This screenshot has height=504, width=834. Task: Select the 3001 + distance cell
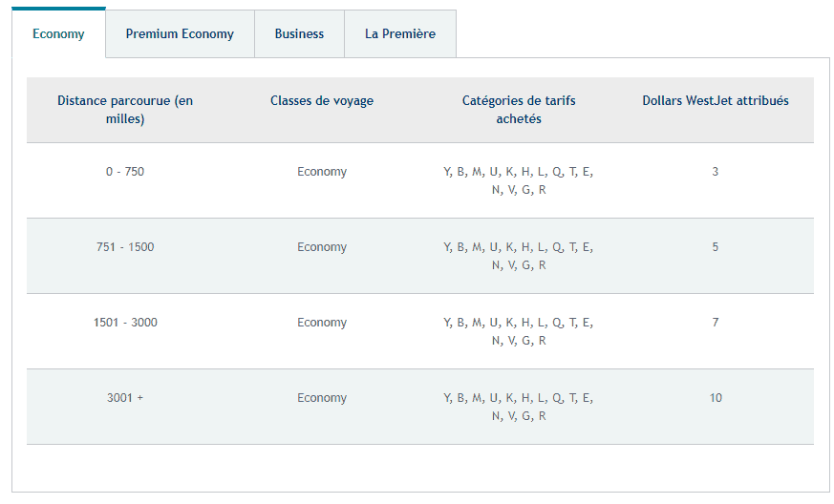(125, 398)
